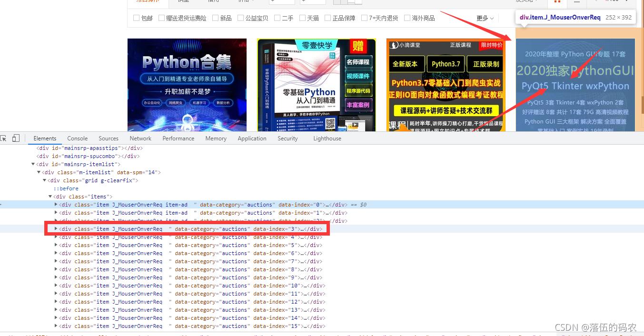Open the Lighthouse panel in DevTools
Viewport: 644px width, 336px height.
(x=327, y=138)
